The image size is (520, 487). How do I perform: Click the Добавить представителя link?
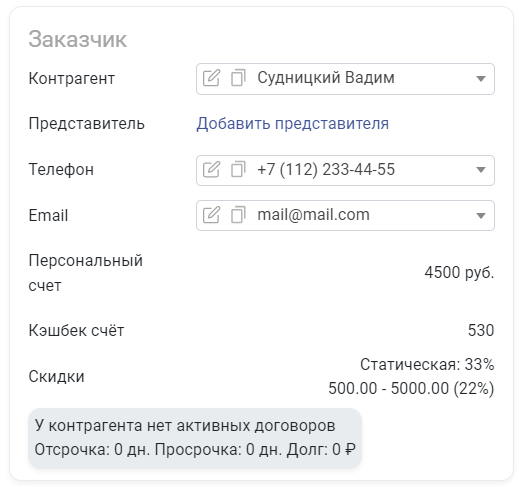coord(292,124)
